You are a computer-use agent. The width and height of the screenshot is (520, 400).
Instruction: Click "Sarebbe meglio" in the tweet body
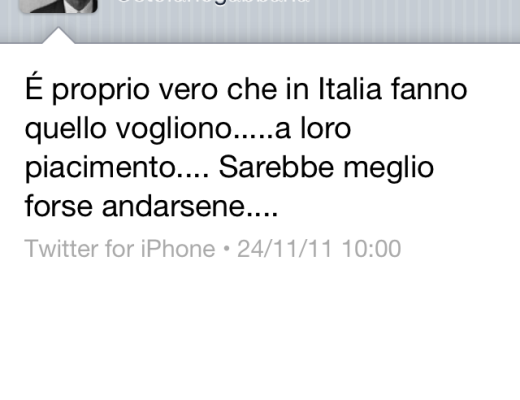point(326,168)
